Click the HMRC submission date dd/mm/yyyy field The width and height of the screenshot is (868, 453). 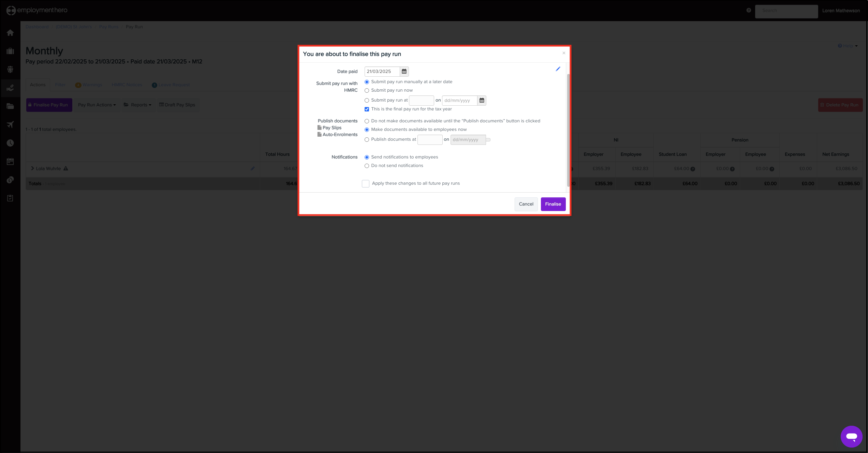click(x=460, y=100)
